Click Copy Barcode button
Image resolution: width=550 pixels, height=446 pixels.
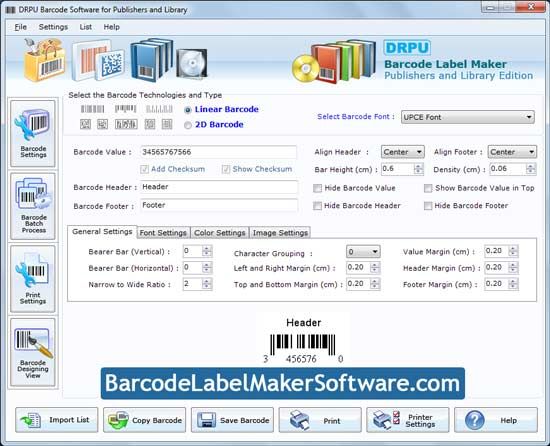point(145,420)
